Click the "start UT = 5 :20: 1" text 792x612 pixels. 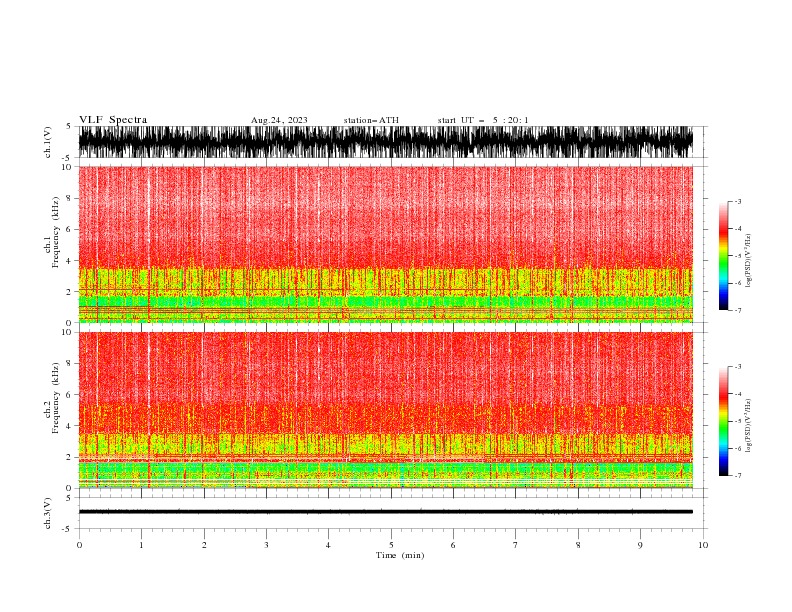483,120
